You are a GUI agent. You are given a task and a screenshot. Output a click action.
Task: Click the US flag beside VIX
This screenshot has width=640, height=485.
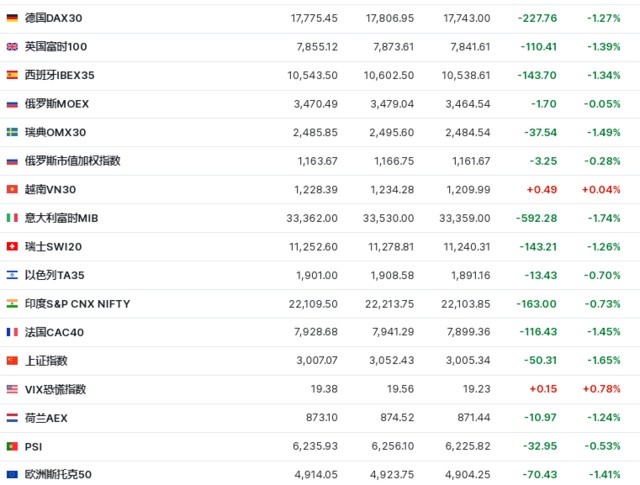[x=12, y=389]
